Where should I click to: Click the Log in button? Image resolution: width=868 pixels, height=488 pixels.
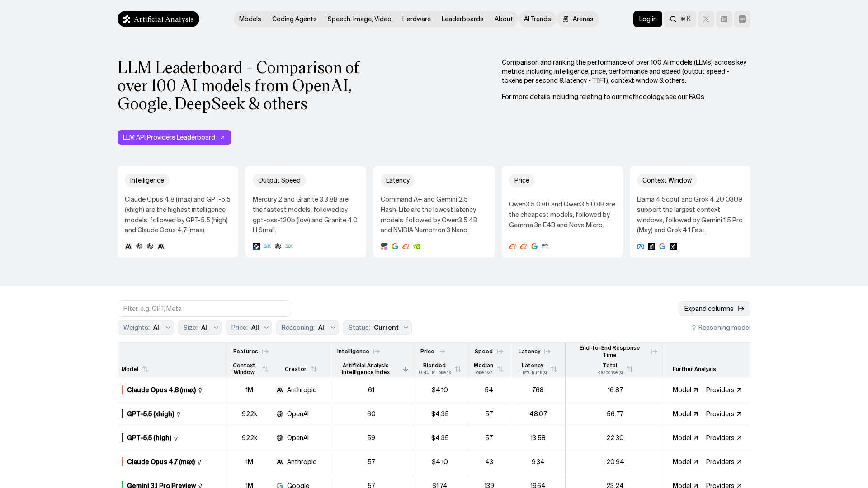tap(647, 19)
